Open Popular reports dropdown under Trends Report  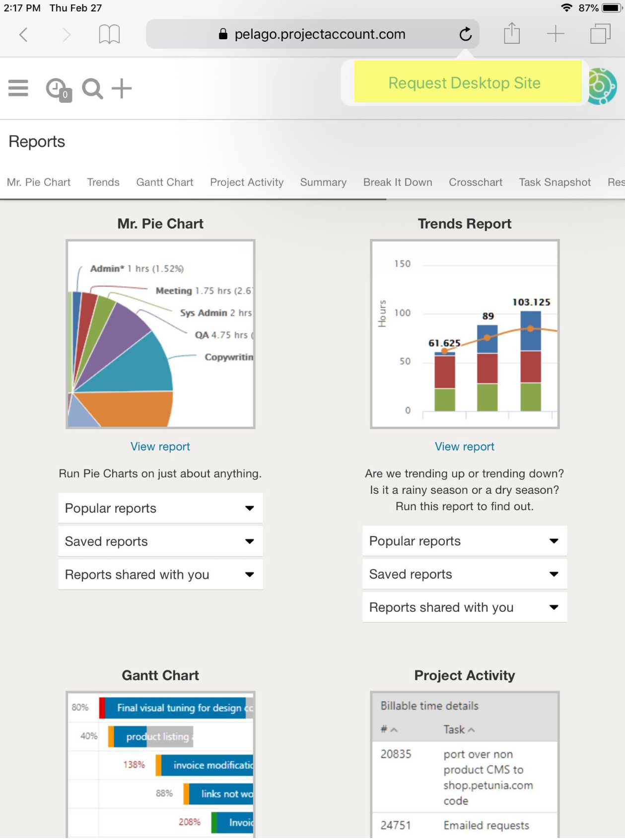coord(464,541)
